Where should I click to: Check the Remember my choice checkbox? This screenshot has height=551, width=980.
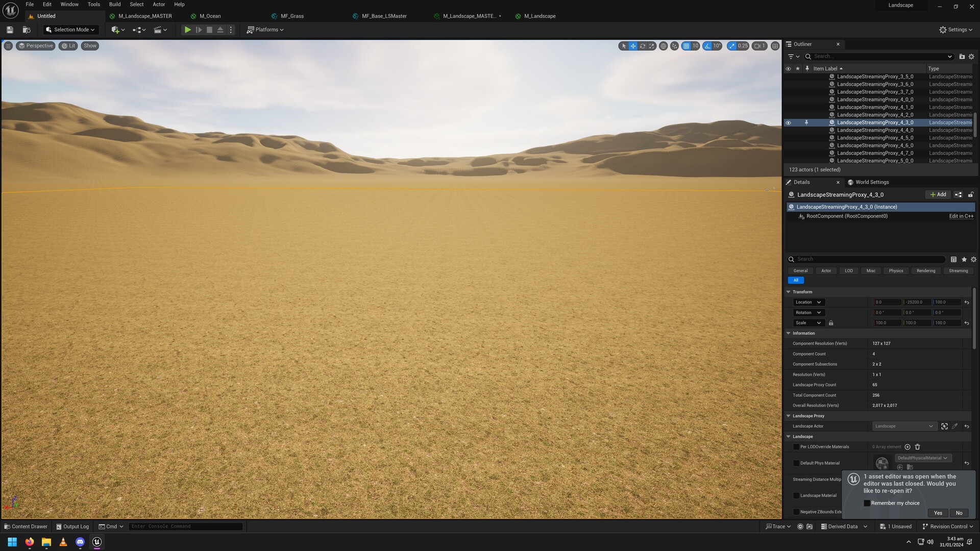coord(867,503)
